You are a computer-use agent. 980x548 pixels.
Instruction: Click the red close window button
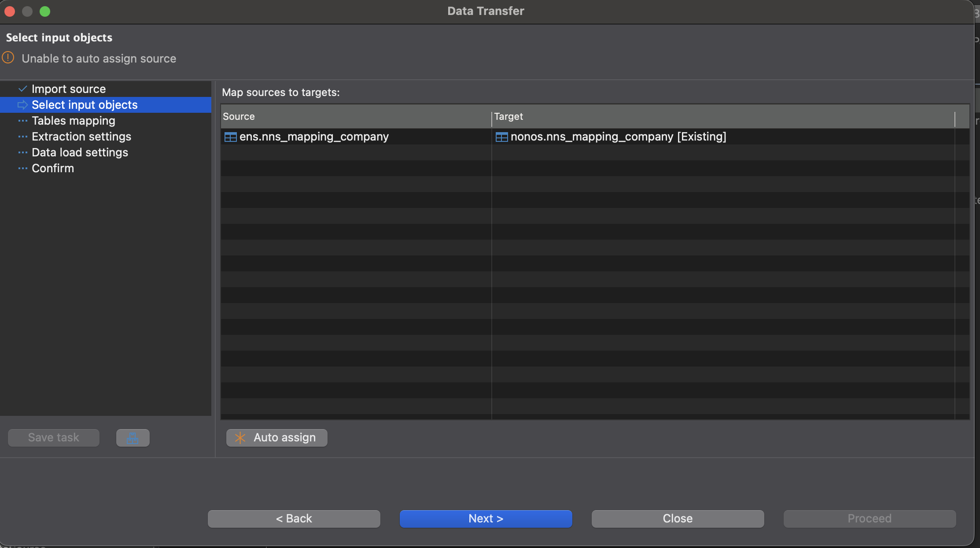click(x=10, y=11)
